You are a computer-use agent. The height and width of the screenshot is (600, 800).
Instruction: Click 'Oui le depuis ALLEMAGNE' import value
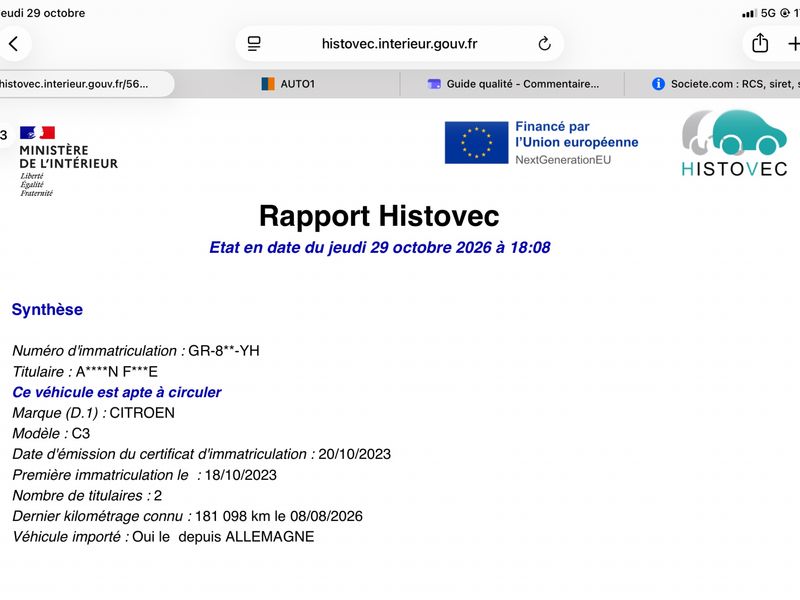tap(223, 537)
